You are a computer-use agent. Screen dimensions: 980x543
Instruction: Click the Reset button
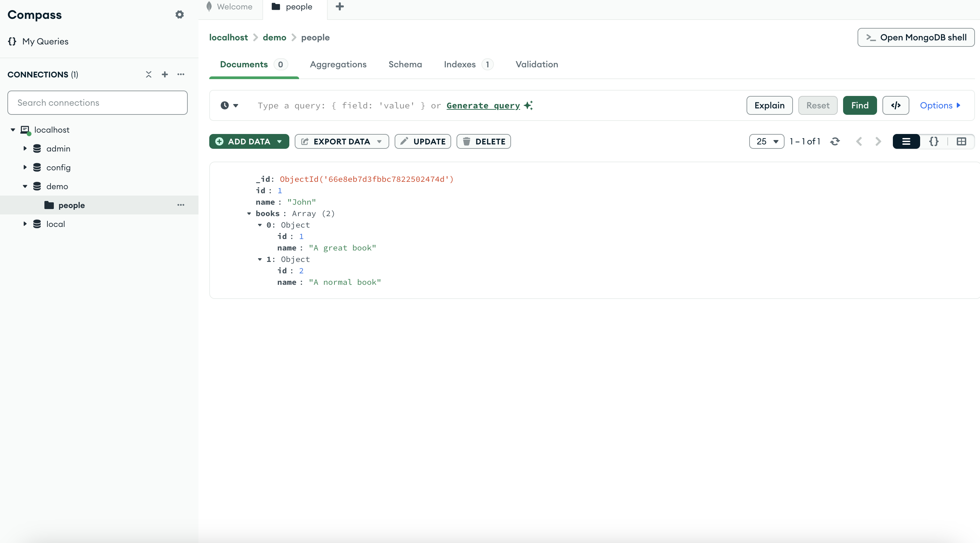click(x=818, y=105)
